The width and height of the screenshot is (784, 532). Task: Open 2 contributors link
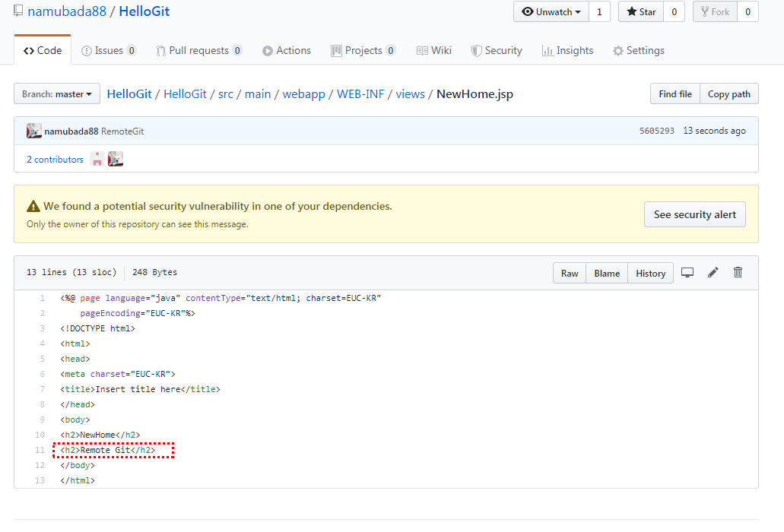(55, 160)
